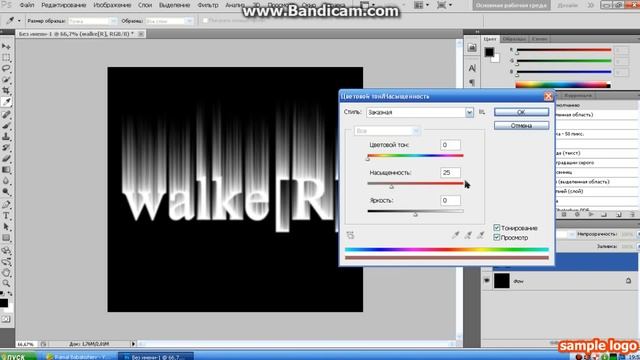Toggle the sampling ring checkbox in options bar
640x360 pixels.
(205, 20)
